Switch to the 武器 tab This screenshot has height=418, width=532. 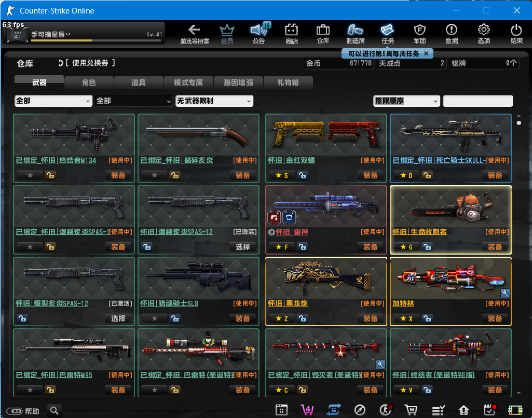39,82
